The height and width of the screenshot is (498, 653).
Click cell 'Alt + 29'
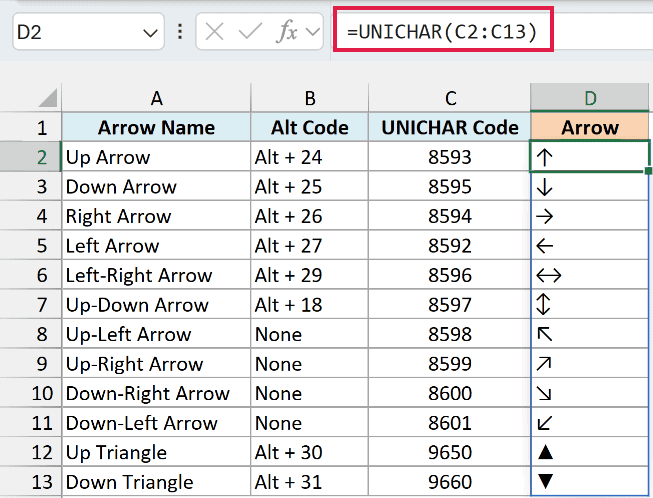pyautogui.click(x=309, y=275)
